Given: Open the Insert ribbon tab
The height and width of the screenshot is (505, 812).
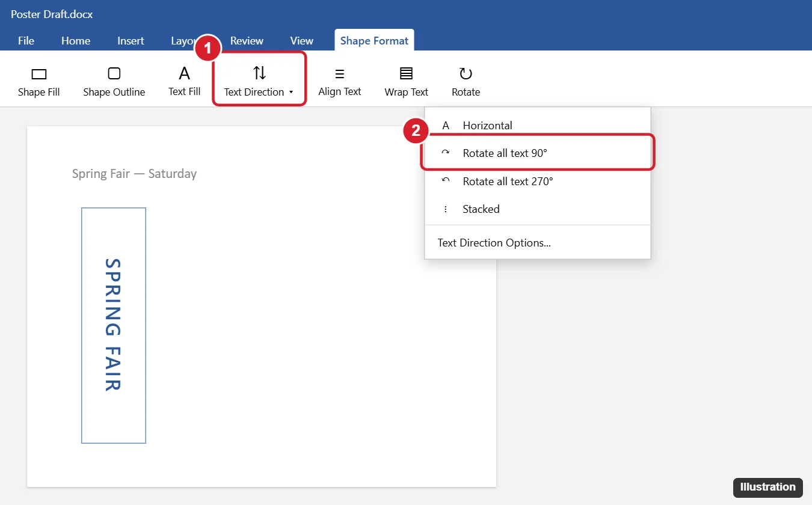Looking at the screenshot, I should pyautogui.click(x=131, y=40).
